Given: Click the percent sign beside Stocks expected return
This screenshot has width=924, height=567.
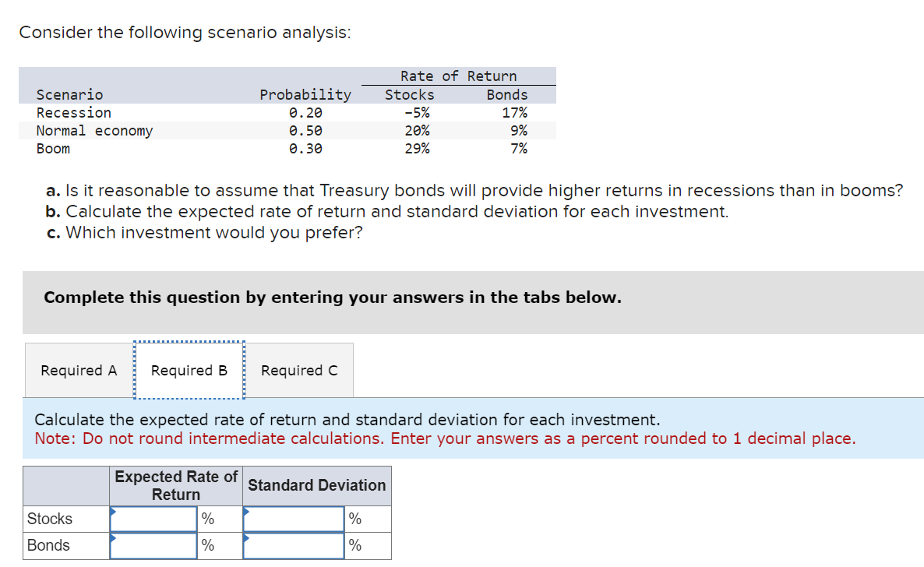Looking at the screenshot, I should point(208,518).
